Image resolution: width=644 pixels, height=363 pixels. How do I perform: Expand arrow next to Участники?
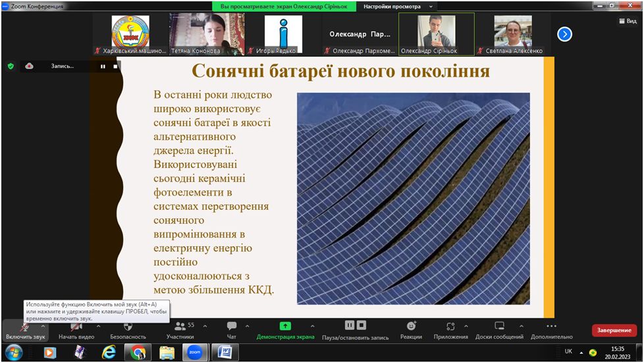tap(205, 326)
